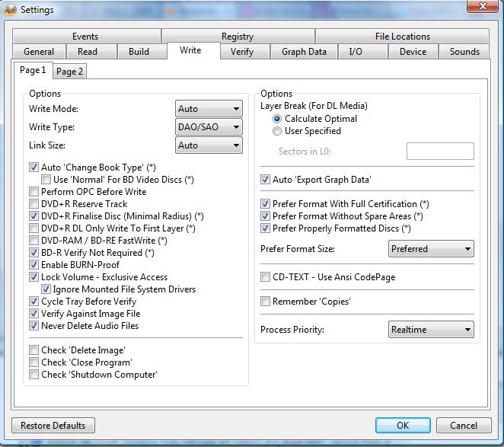Switch to the Page 2 sub-tab
This screenshot has height=447, width=504.
[69, 72]
